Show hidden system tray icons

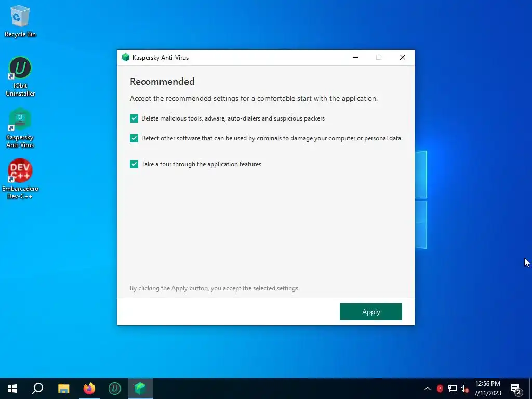(428, 389)
